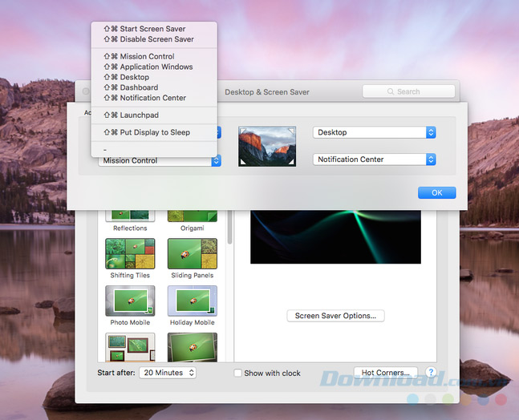Click the screen saver list scrollbar
The image size is (519, 420).
coord(229,228)
